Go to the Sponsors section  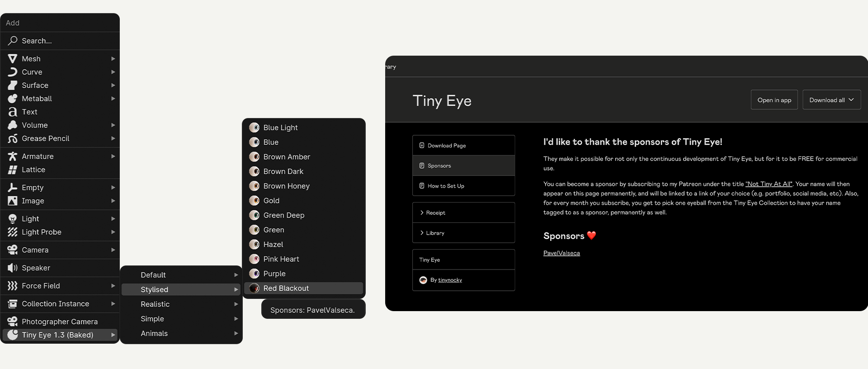click(464, 166)
